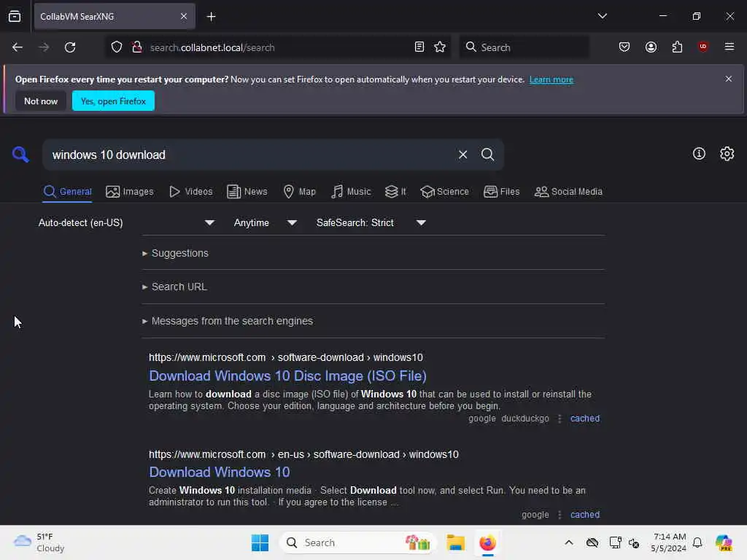Submit search with magnifier button
The image size is (747, 560).
[x=487, y=155]
